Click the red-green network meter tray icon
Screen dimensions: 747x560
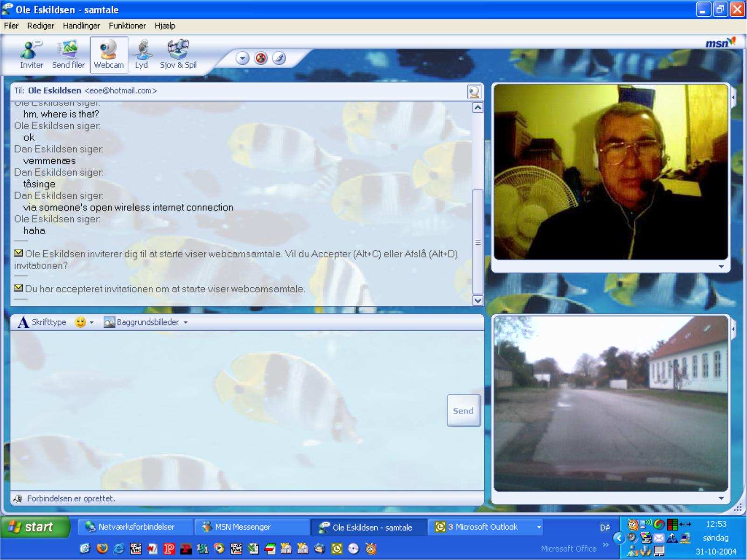click(x=672, y=525)
